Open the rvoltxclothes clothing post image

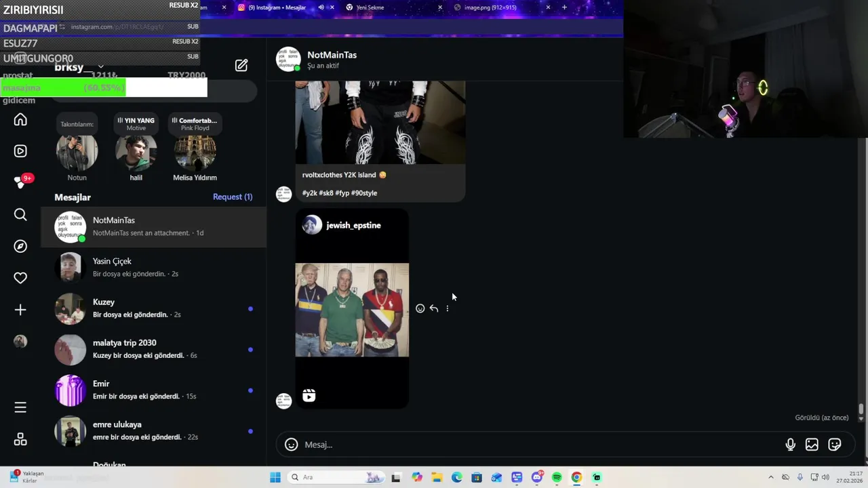click(380, 122)
